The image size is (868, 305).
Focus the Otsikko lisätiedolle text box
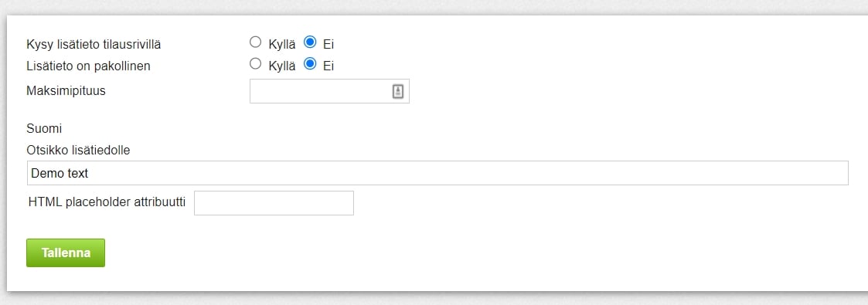(x=437, y=173)
